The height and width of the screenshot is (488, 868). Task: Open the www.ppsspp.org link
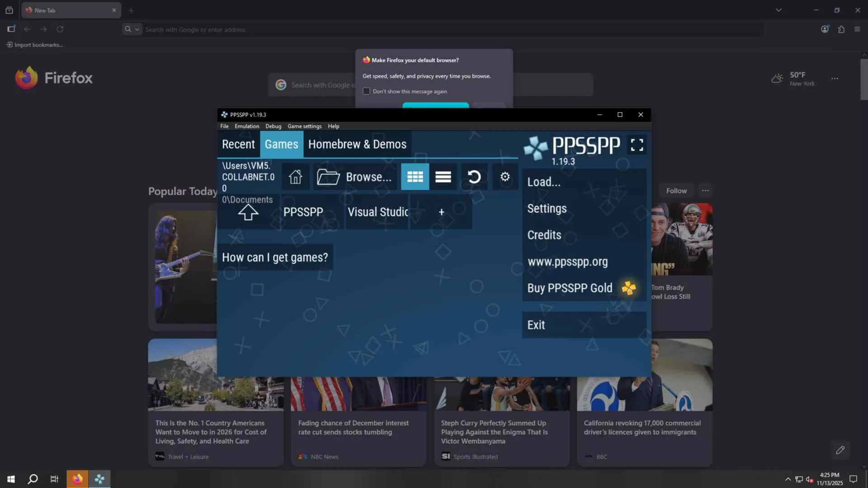coord(567,262)
